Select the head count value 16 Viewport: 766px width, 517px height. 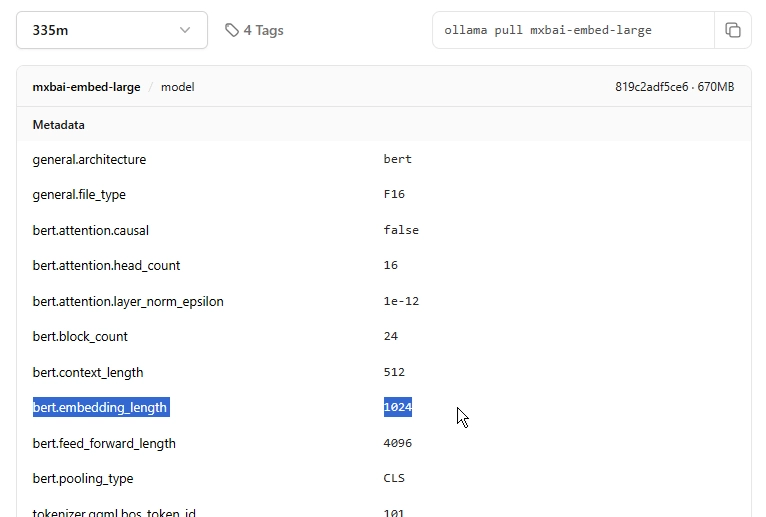(391, 265)
